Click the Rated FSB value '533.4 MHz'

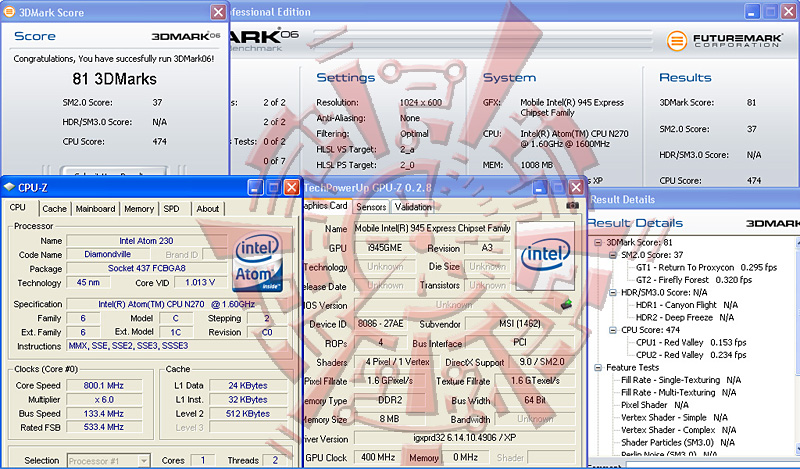tap(104, 427)
